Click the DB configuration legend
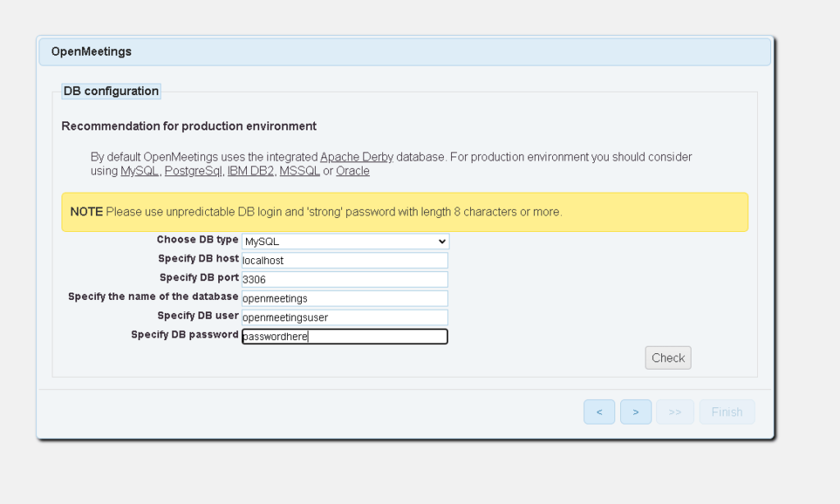The height and width of the screenshot is (504, 840). [x=111, y=92]
